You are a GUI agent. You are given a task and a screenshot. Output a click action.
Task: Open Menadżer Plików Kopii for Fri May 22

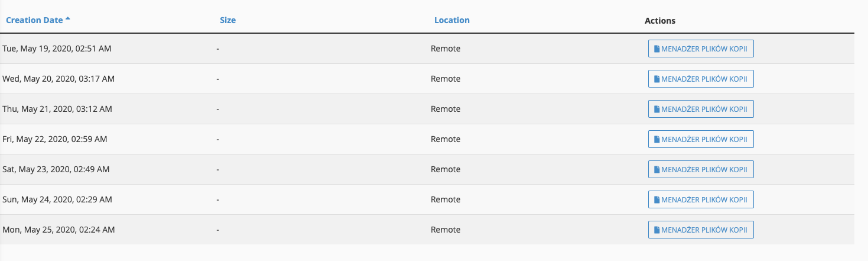coord(701,140)
